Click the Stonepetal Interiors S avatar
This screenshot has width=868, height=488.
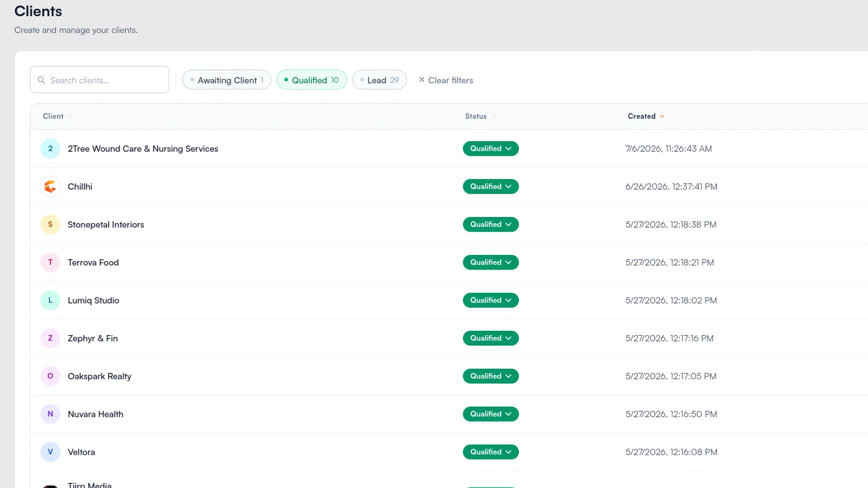point(50,224)
